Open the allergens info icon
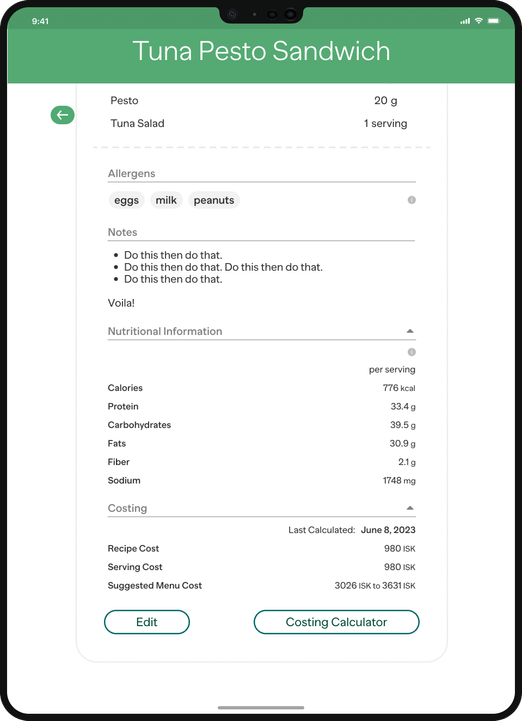This screenshot has height=721, width=522. pos(412,200)
